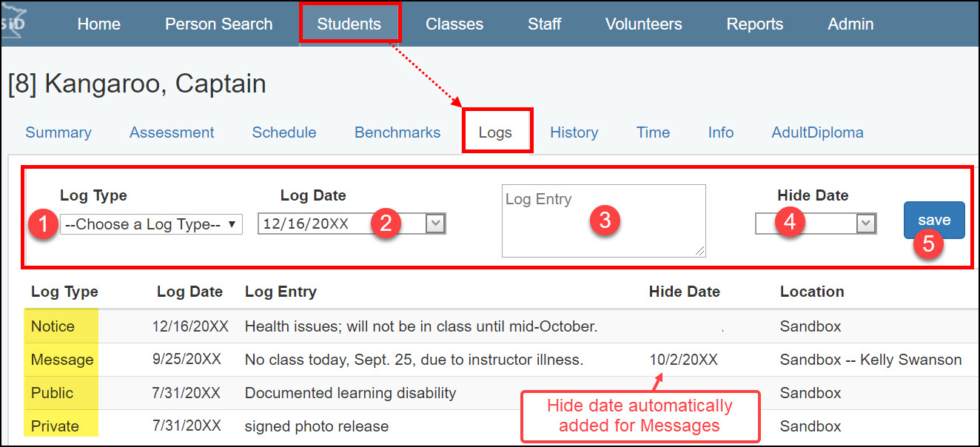The height and width of the screenshot is (447, 980).
Task: Navigate to the Home page
Action: 98,24
